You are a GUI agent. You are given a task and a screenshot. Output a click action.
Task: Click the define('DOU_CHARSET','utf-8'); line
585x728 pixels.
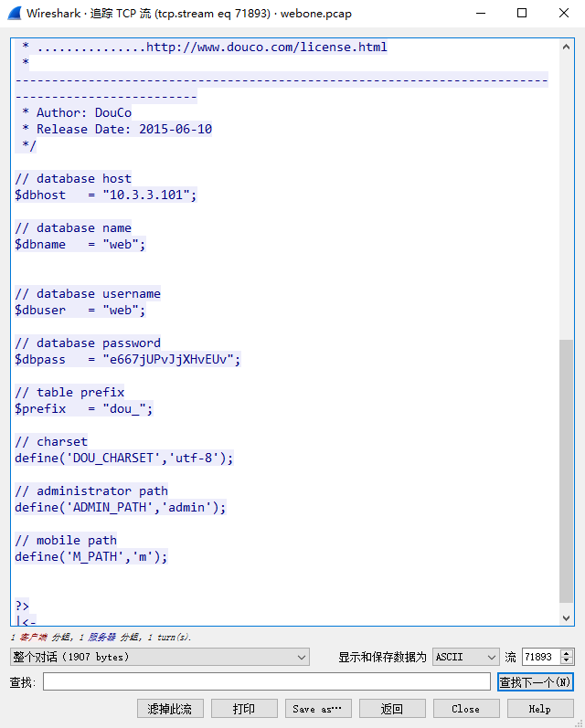tap(123, 459)
